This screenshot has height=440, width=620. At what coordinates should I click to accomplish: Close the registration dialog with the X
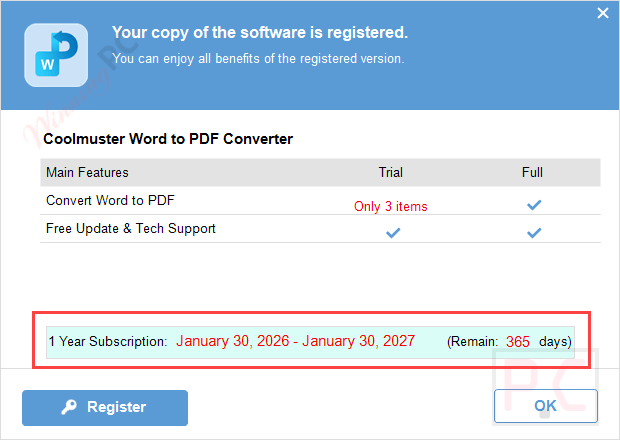point(603,13)
